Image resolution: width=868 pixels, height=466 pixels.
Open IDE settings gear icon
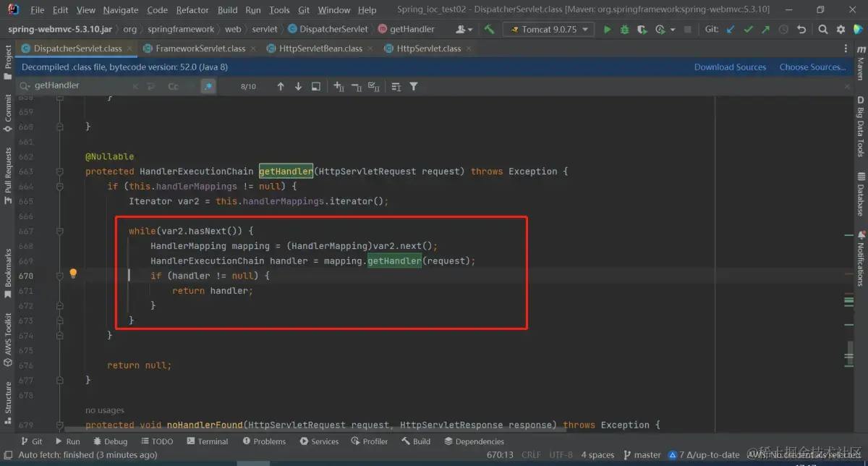point(840,29)
